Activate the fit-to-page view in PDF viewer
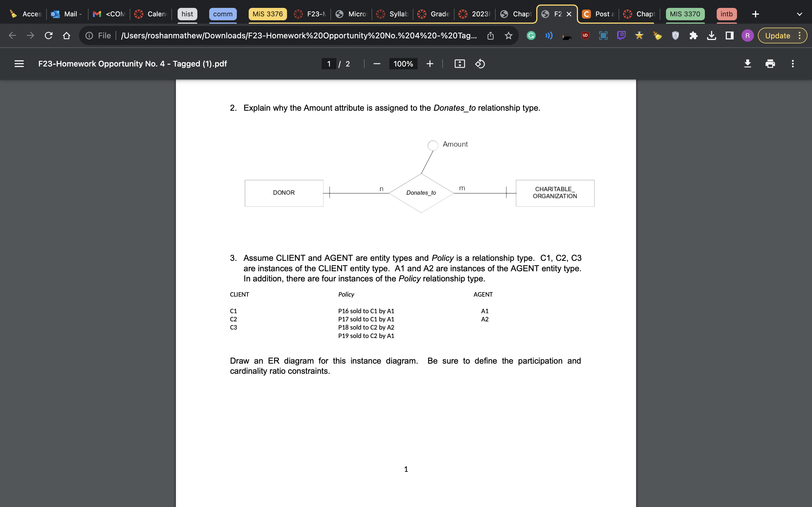Viewport: 812px width, 507px height. (x=459, y=64)
